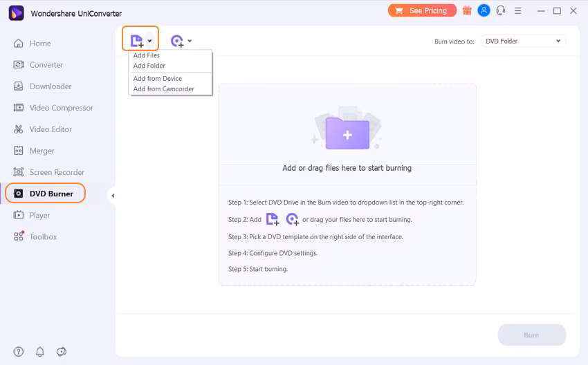Click the DVD Burner disc icon
This screenshot has height=365, width=588.
tap(19, 194)
